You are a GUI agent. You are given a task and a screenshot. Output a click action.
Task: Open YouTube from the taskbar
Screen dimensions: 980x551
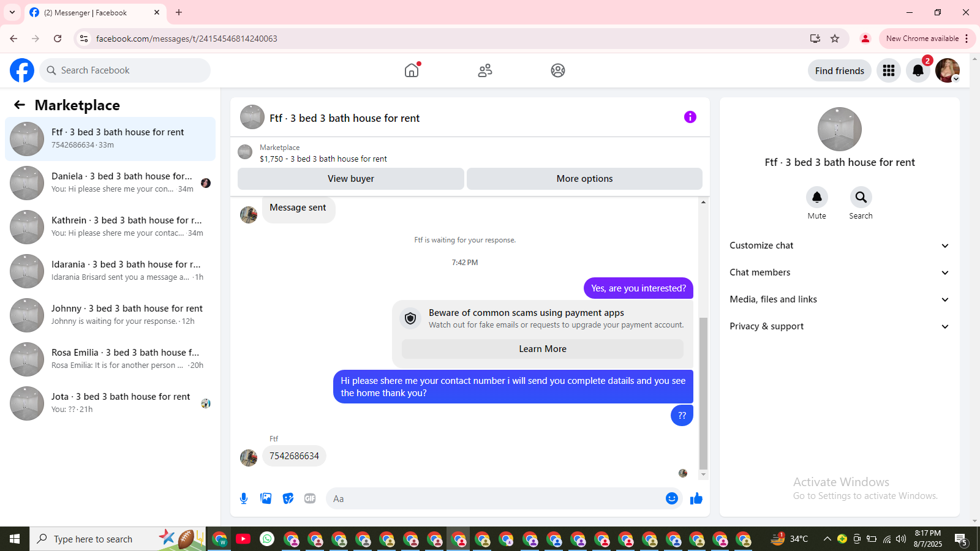pos(243,539)
